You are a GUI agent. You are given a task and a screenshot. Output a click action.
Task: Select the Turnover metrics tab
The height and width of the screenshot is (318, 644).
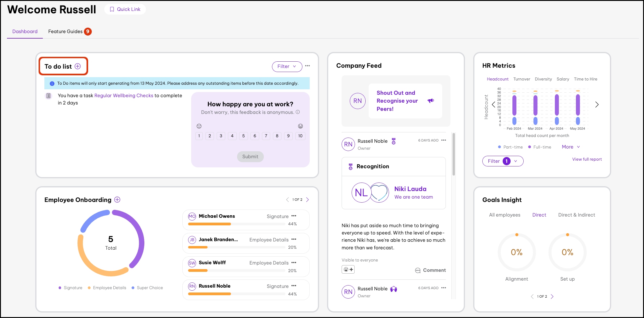pyautogui.click(x=522, y=79)
